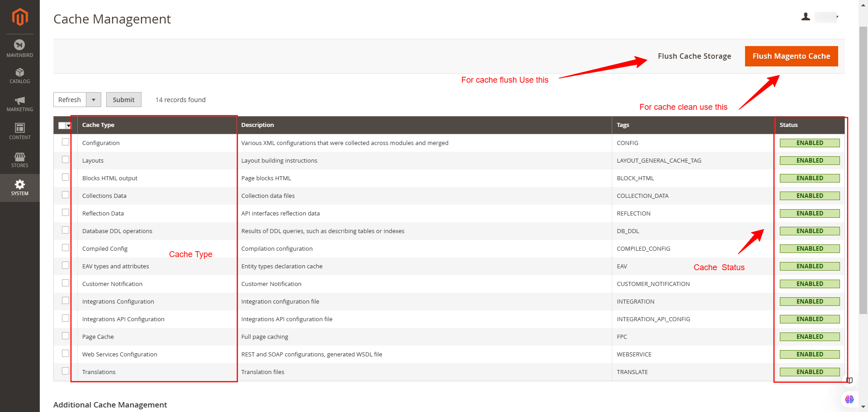
Task: Click the DB_DDL tag cell
Action: coord(627,231)
